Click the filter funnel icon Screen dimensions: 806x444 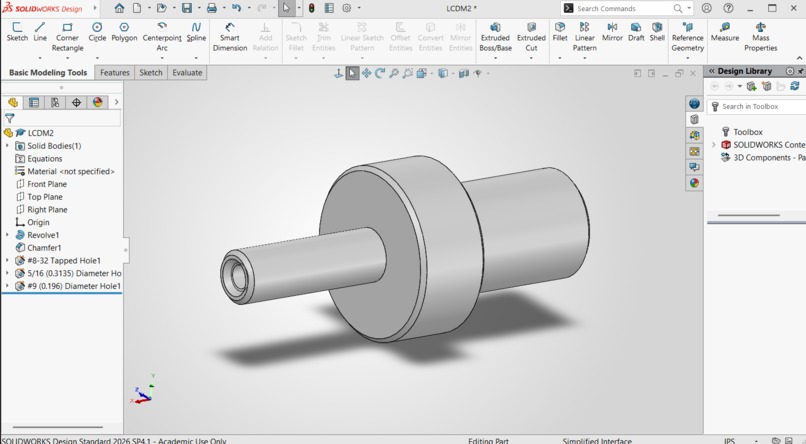[x=9, y=118]
